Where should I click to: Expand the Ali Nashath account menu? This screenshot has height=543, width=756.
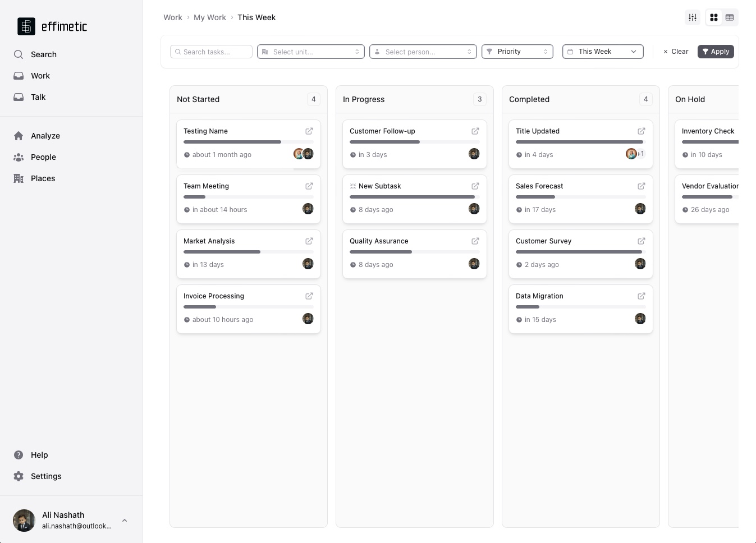(125, 521)
